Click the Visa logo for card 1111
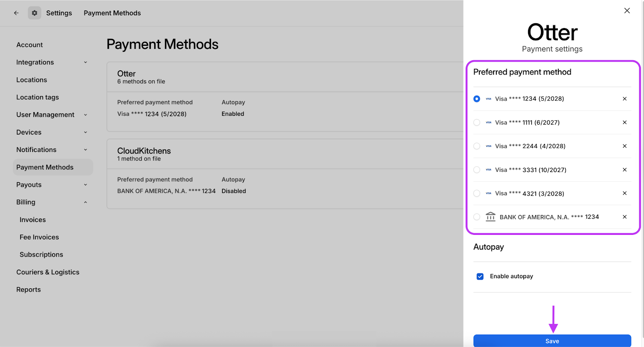This screenshot has width=644, height=347. pyautogui.click(x=488, y=122)
